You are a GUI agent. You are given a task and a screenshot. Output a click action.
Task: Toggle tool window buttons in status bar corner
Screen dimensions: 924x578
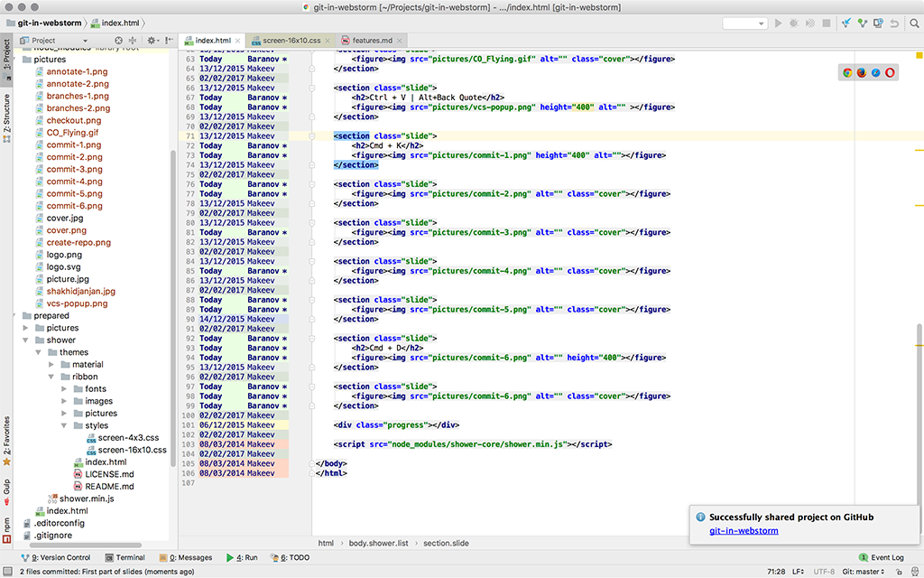[7, 571]
